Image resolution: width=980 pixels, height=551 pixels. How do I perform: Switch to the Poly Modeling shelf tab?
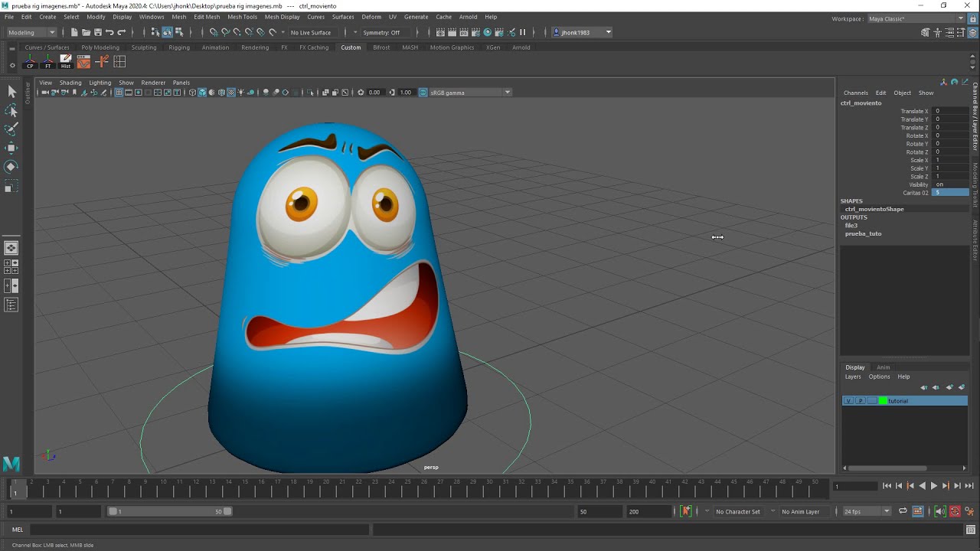point(100,47)
